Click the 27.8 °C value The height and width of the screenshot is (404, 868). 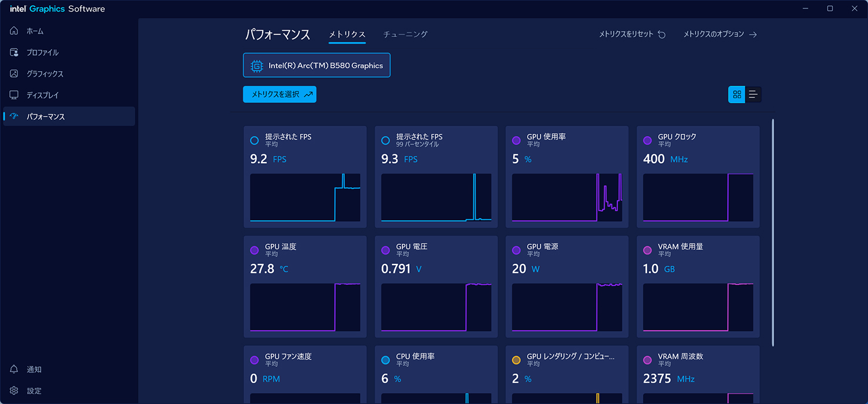pos(269,269)
